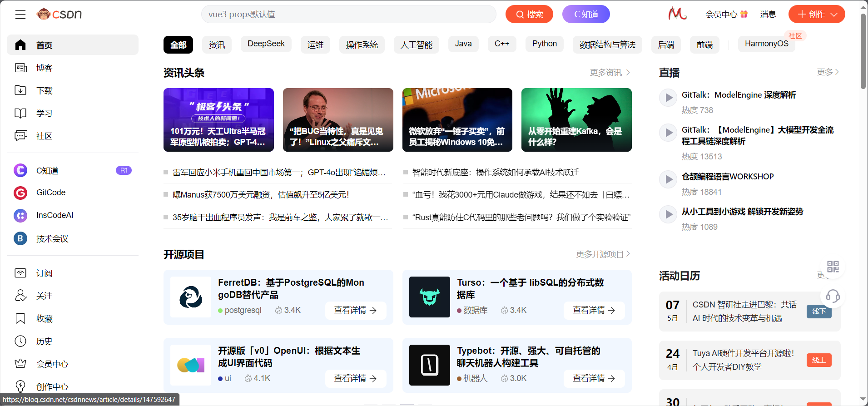Open CSDN 智研社走进巴黎 event

[x=744, y=312]
